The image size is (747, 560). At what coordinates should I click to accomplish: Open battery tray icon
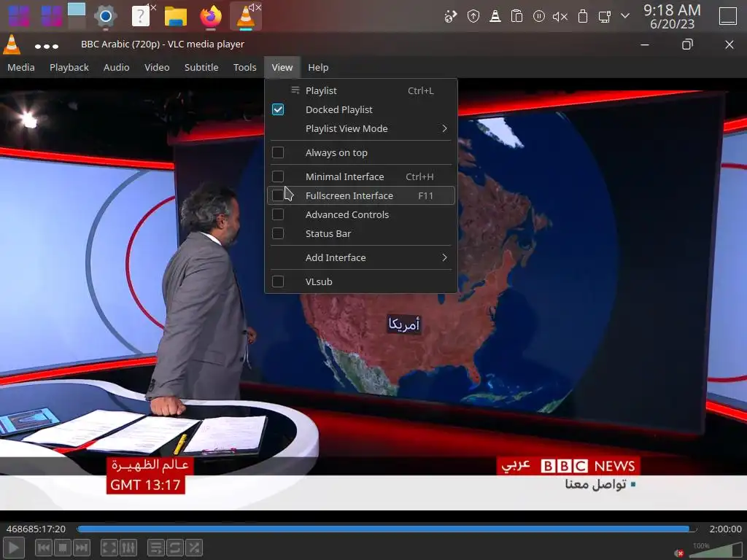point(582,17)
